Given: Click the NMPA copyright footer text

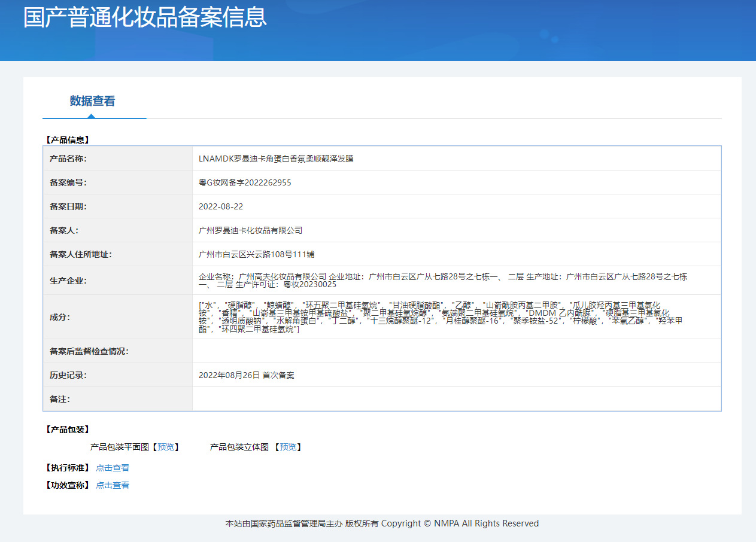Looking at the screenshot, I should coord(382,523).
